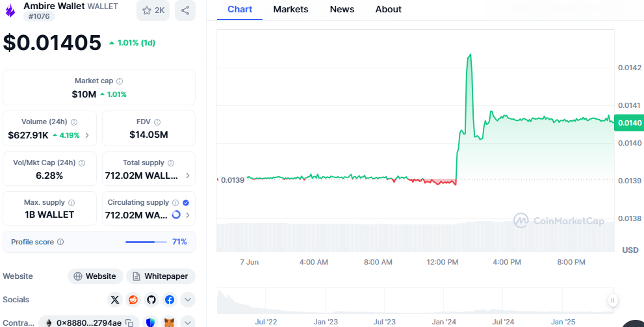This screenshot has width=644, height=327.
Task: Open the About tab
Action: coord(389,10)
